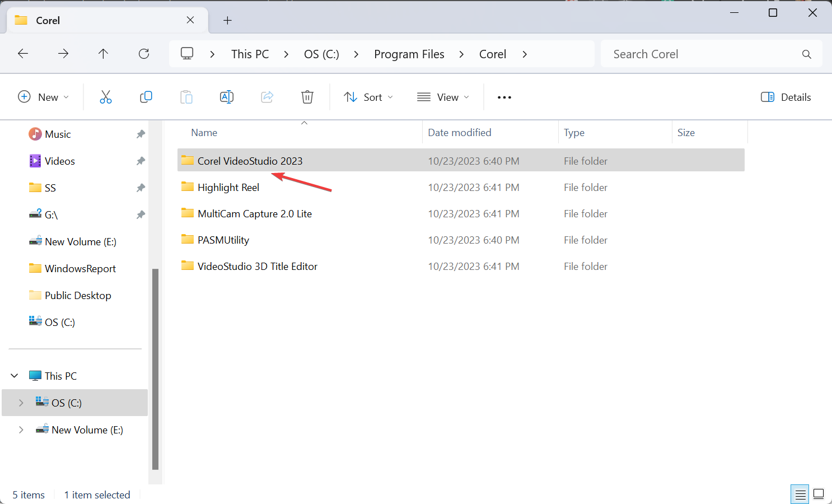832x504 pixels.
Task: Expand New Volume (E:) under This PC
Action: (21, 430)
